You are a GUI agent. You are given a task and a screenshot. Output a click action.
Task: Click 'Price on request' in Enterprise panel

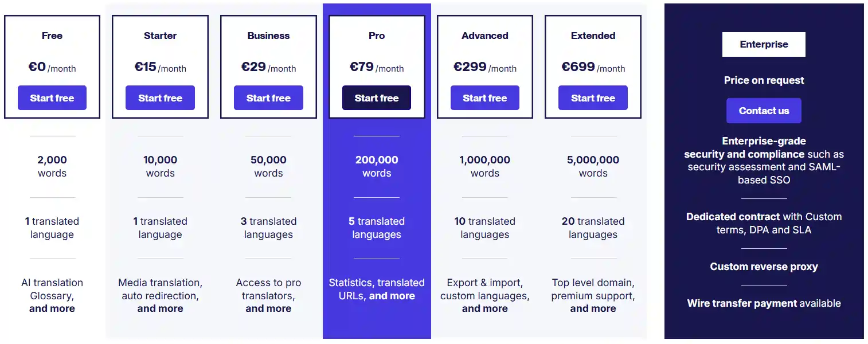coord(764,80)
